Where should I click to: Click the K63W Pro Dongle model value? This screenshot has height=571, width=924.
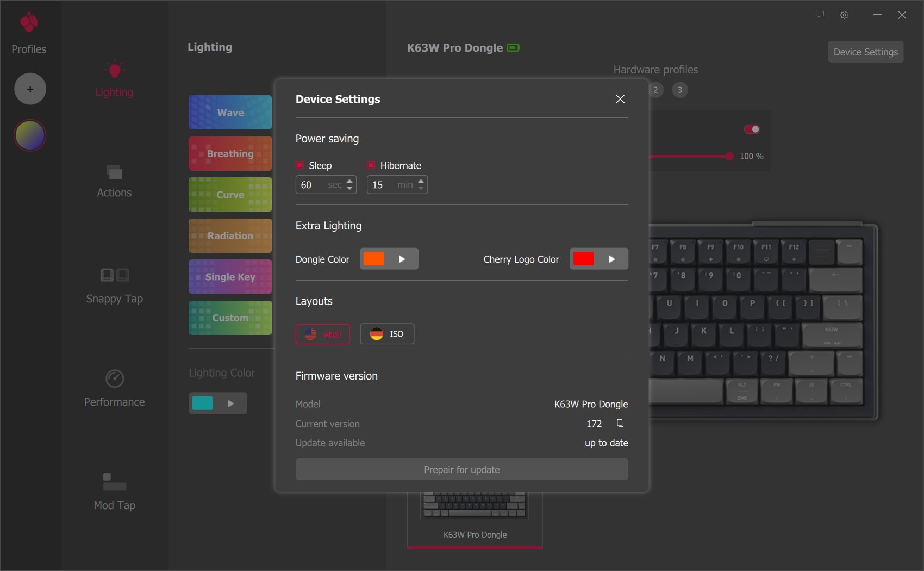point(591,404)
